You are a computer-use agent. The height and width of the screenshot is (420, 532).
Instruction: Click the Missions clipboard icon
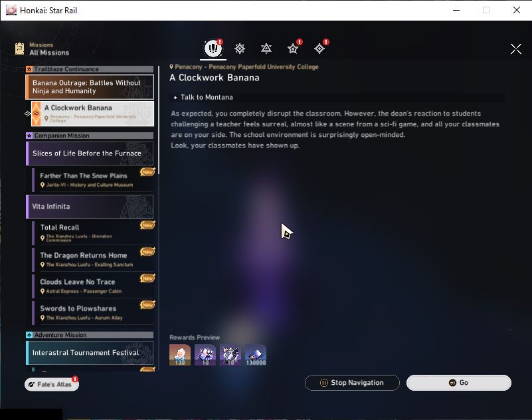tap(20, 49)
